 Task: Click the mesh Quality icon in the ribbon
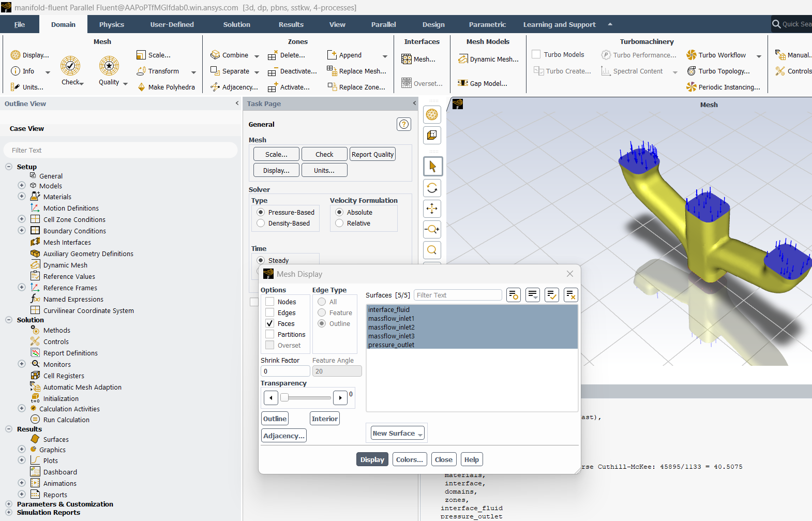(109, 66)
